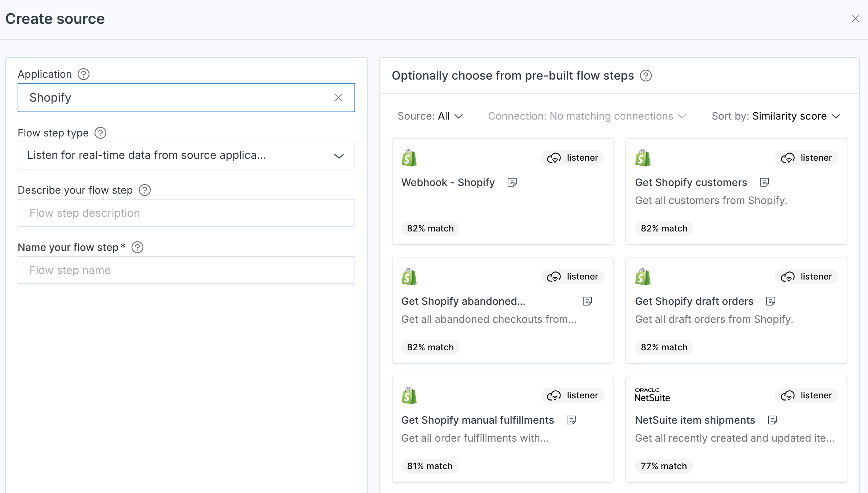
Task: Select the Get Shopify customers title
Action: 691,182
